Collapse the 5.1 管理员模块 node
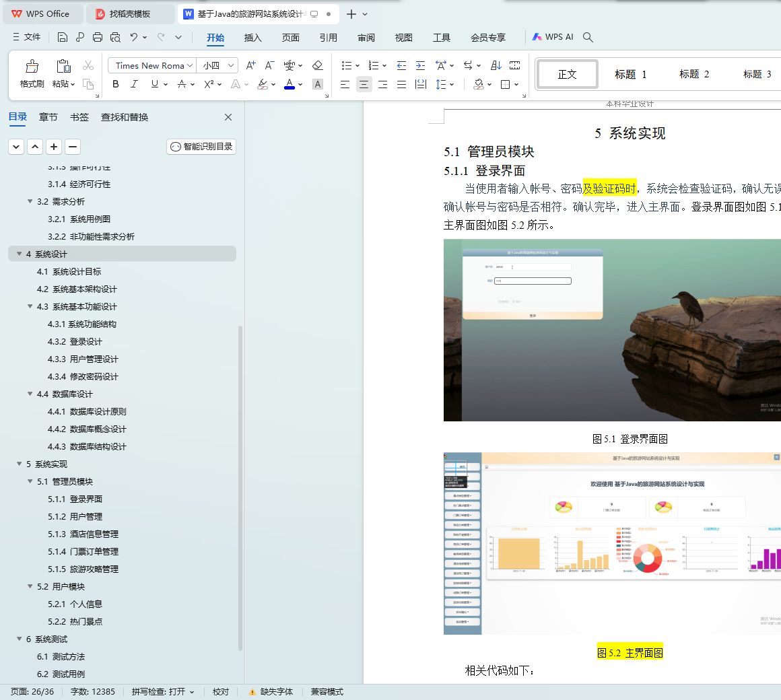Screen dimensions: 781x700 pos(30,481)
